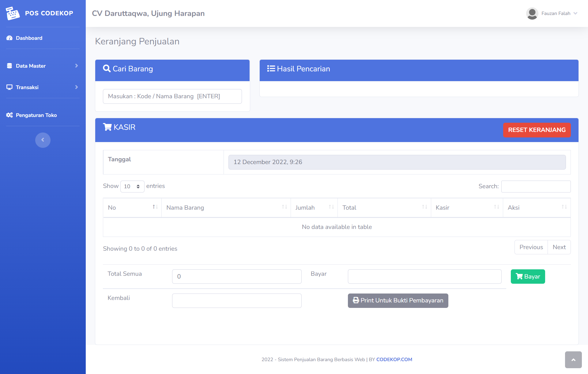Open the Transaksi menu item
The image size is (588, 374).
tap(27, 87)
